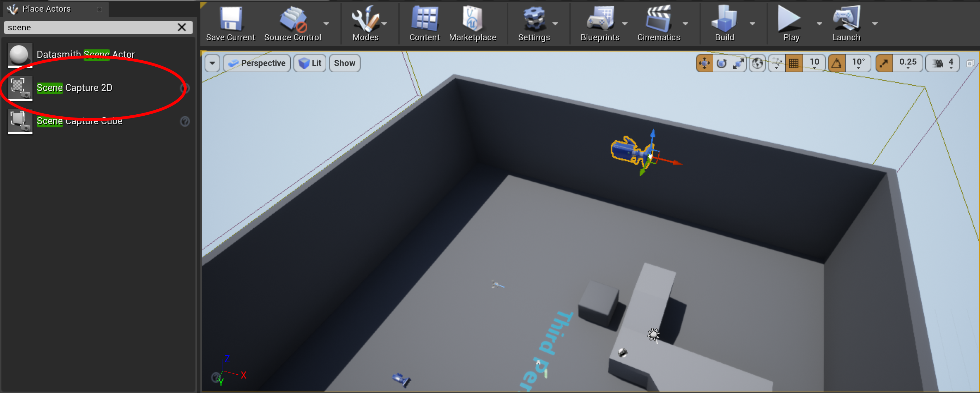Screen dimensions: 980x393
Task: Open the rotation snap angle selector
Action: click(858, 63)
